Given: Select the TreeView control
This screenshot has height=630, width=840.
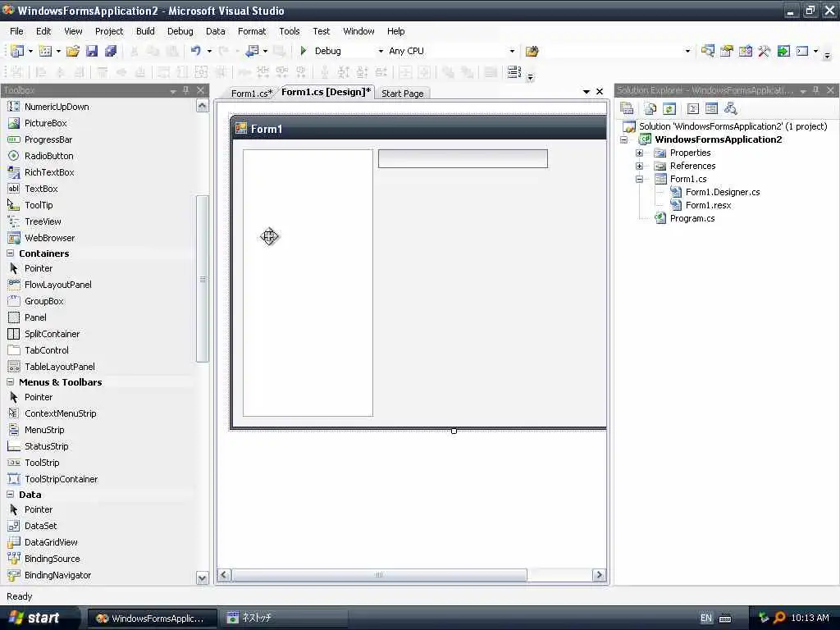Looking at the screenshot, I should (43, 221).
